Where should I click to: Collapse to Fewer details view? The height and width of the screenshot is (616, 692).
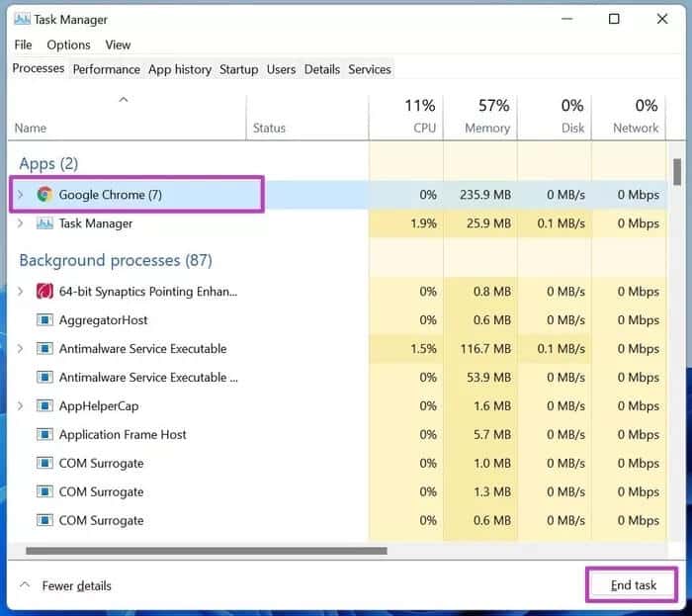[66, 585]
